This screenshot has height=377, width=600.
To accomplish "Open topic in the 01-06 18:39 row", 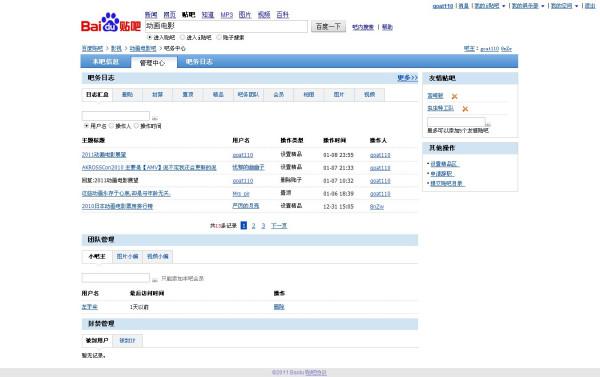I will (x=126, y=194).
